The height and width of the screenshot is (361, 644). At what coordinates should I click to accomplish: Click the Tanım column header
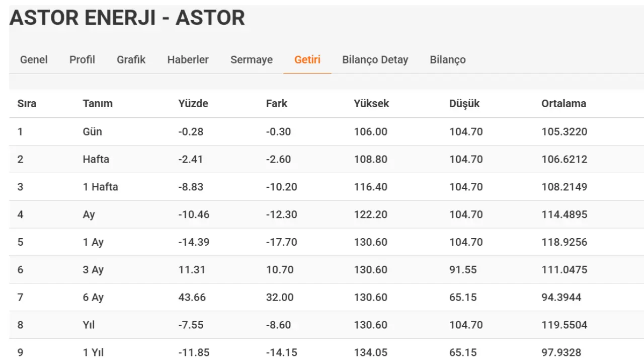(98, 104)
